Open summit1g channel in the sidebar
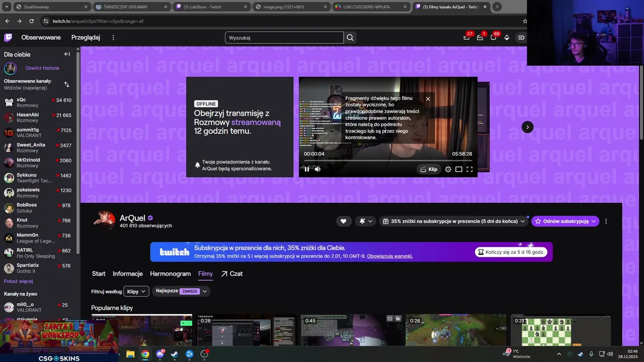This screenshot has height=362, width=644. coord(38,133)
